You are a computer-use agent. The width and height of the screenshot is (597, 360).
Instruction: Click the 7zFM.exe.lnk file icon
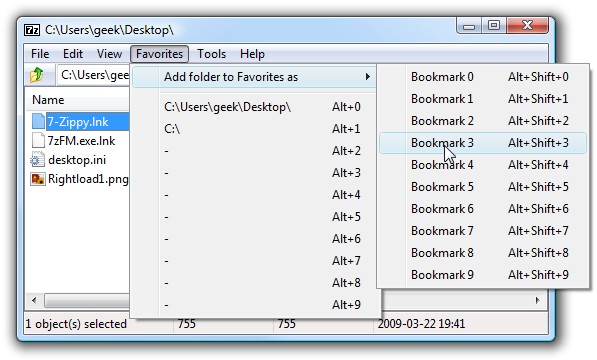tap(38, 140)
